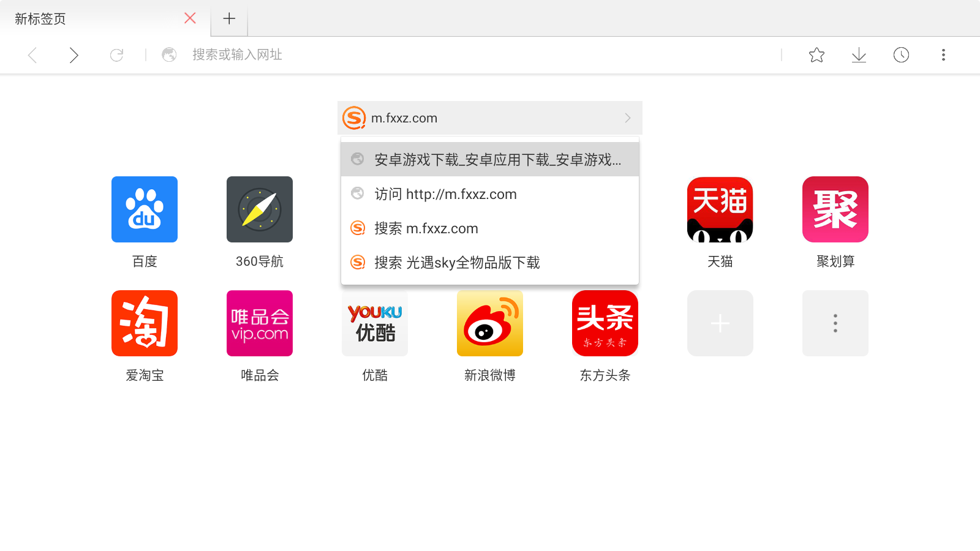Viewport: 980px width, 551px height.
Task: Open the 东方头条 shortcut icon
Action: point(605,323)
